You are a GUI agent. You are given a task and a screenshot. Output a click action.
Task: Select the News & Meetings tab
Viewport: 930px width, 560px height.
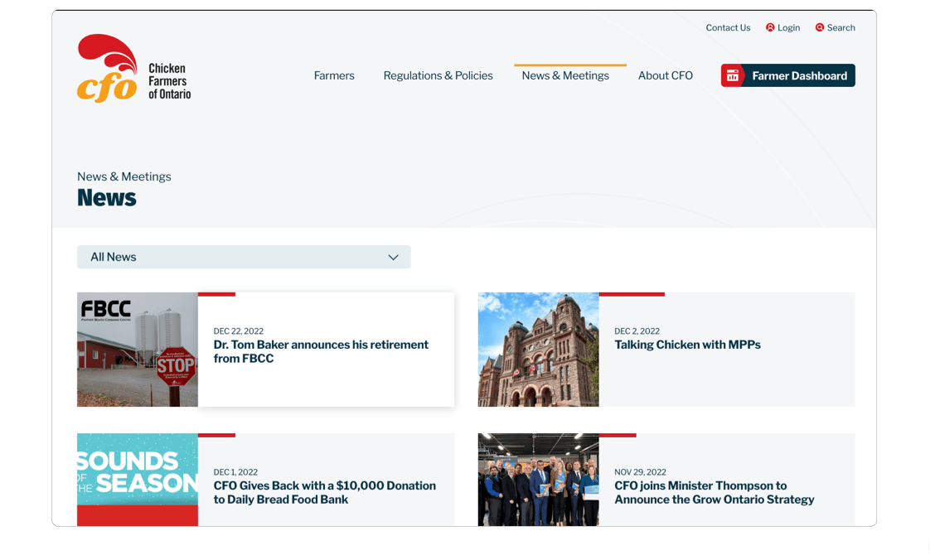(565, 75)
